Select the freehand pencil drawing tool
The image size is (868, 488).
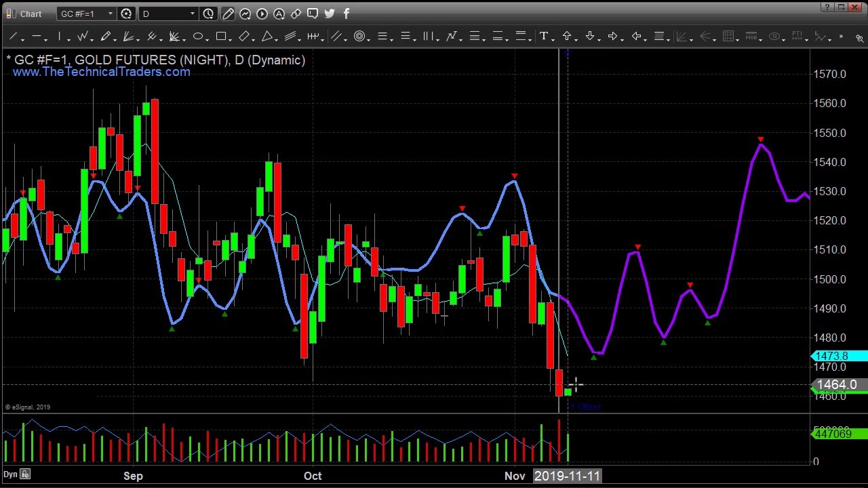pyautogui.click(x=105, y=37)
